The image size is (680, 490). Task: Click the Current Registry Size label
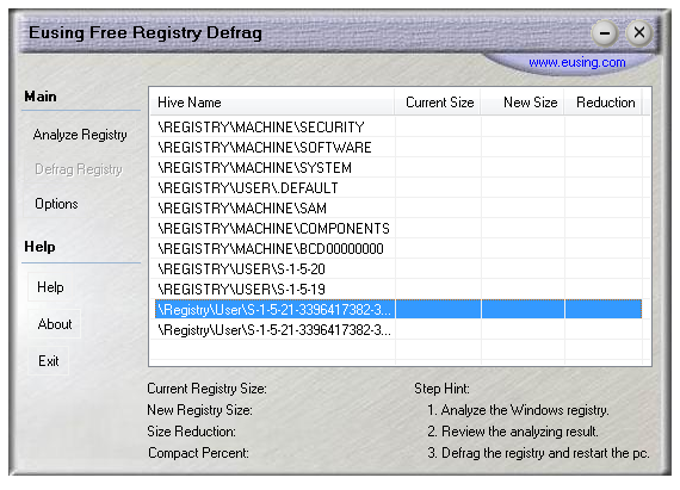tap(207, 389)
